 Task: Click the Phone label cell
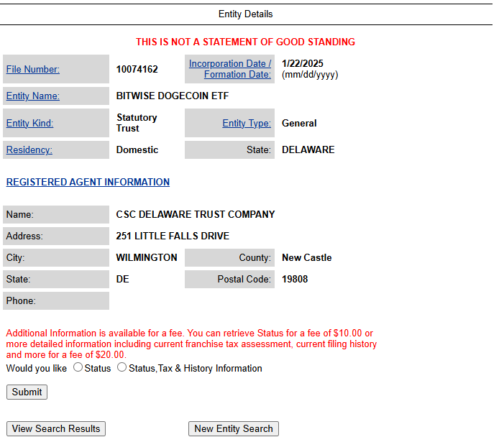pyautogui.click(x=56, y=300)
